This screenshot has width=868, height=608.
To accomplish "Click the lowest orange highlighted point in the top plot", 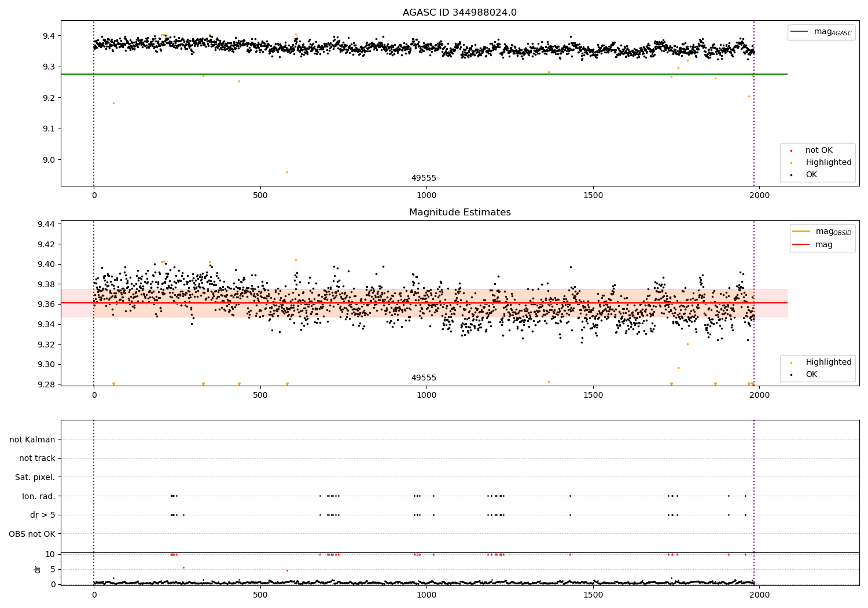I will coord(287,172).
